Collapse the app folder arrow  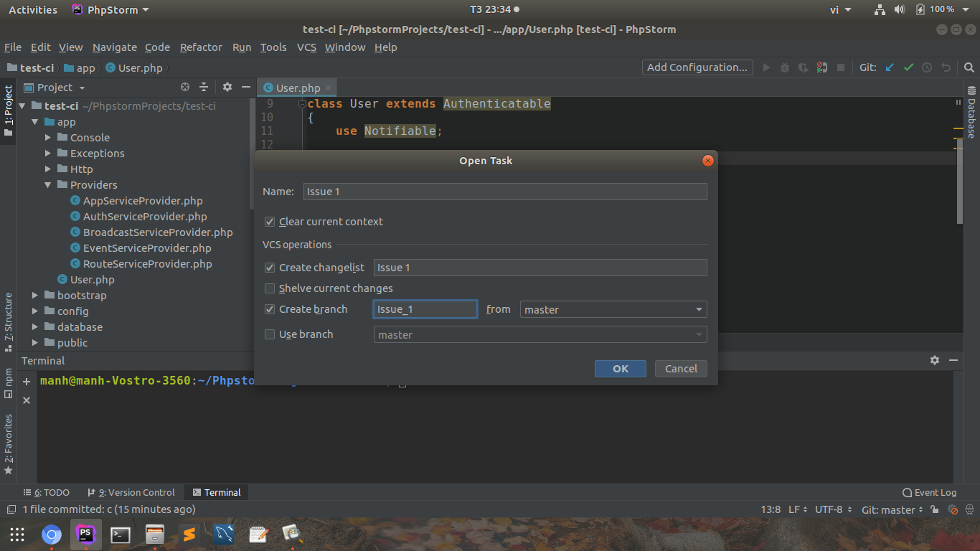tap(35, 122)
